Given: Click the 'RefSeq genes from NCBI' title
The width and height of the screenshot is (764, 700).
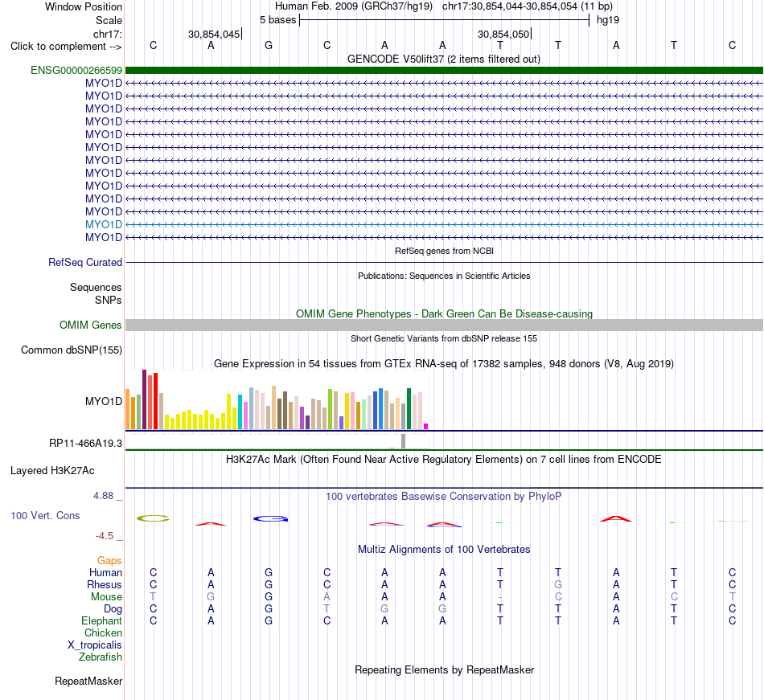Looking at the screenshot, I should pos(444,252).
